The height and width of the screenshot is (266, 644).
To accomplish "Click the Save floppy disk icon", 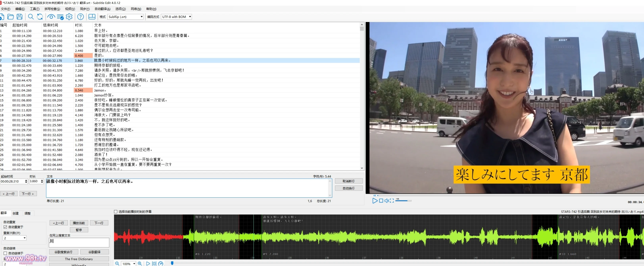I will point(19,17).
